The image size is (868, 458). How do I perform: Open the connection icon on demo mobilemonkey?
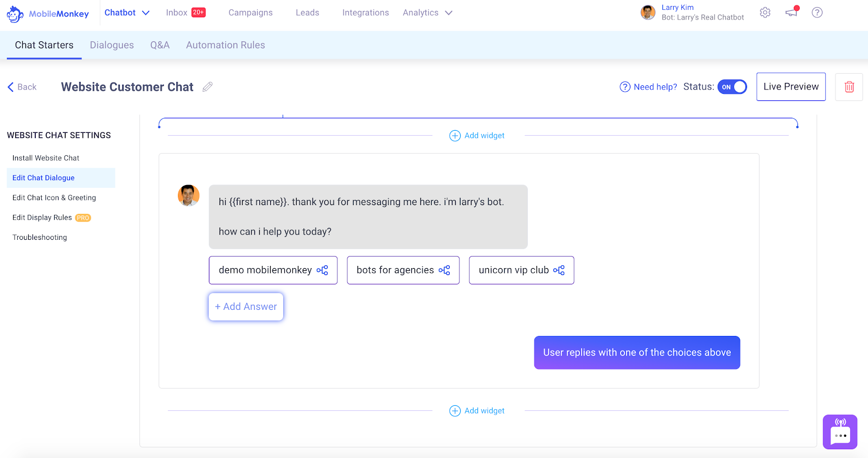(x=322, y=270)
